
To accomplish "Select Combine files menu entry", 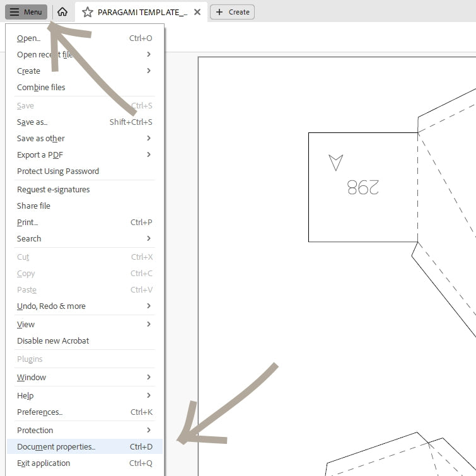I will 41,88.
